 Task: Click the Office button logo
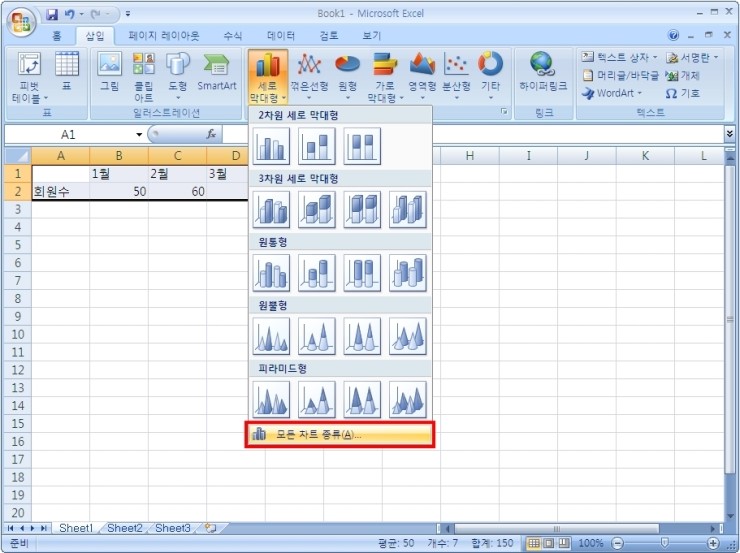(x=21, y=22)
